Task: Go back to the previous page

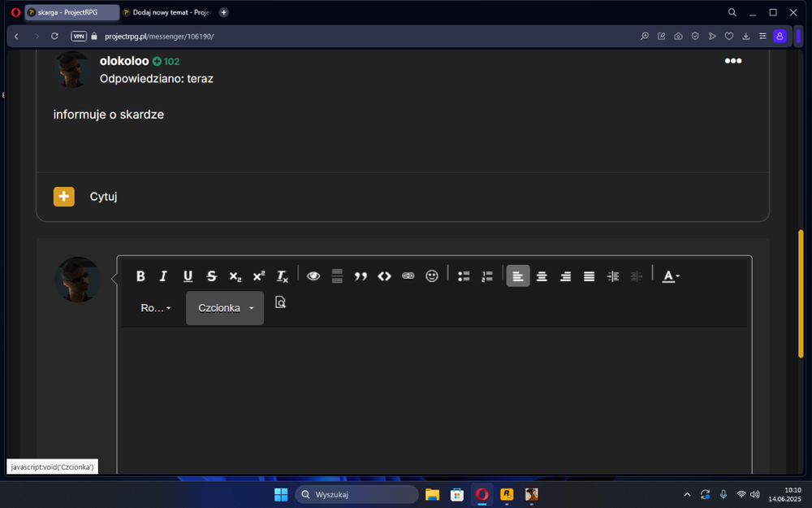Action: [16, 37]
